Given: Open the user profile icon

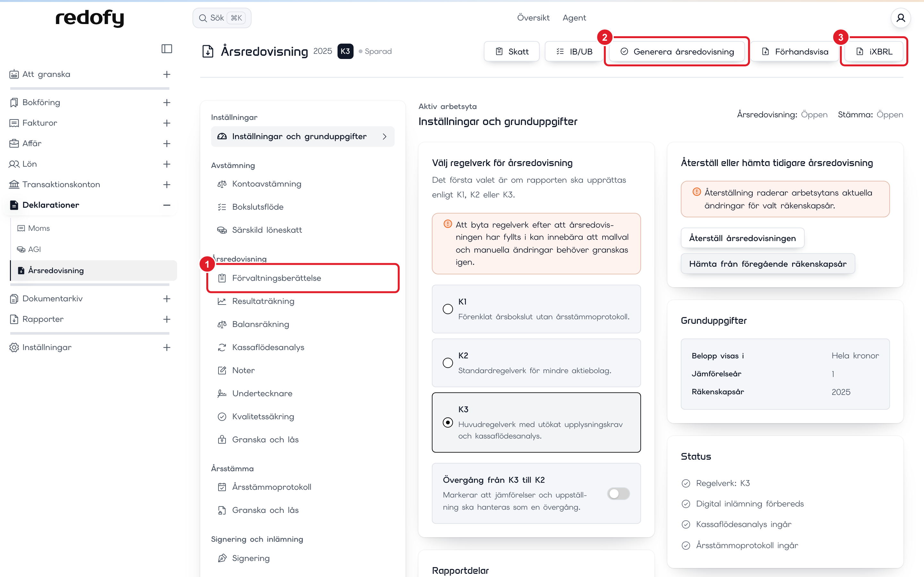Looking at the screenshot, I should pos(900,18).
